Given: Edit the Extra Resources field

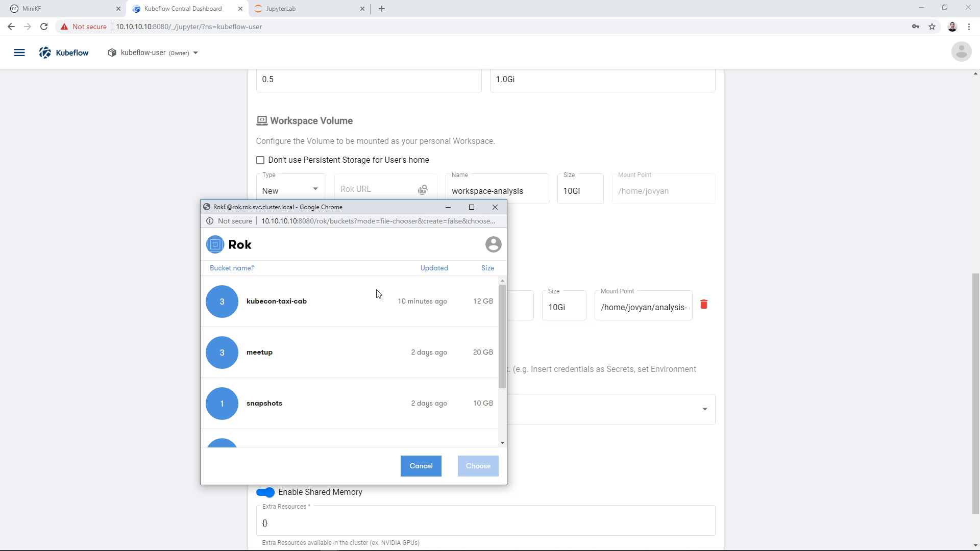Looking at the screenshot, I should coord(485,520).
